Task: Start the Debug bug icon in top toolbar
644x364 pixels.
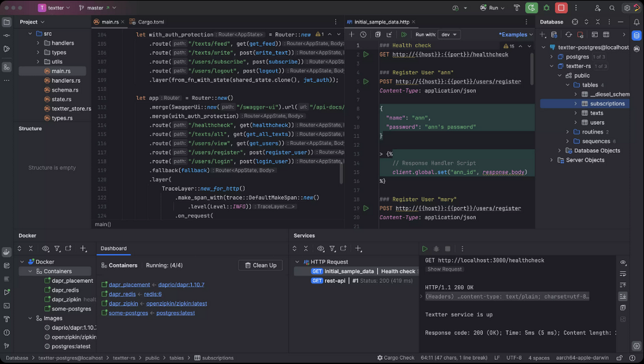Action: (x=547, y=8)
